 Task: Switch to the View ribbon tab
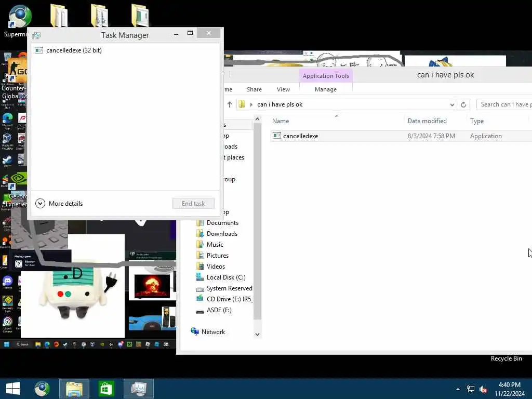coord(283,89)
